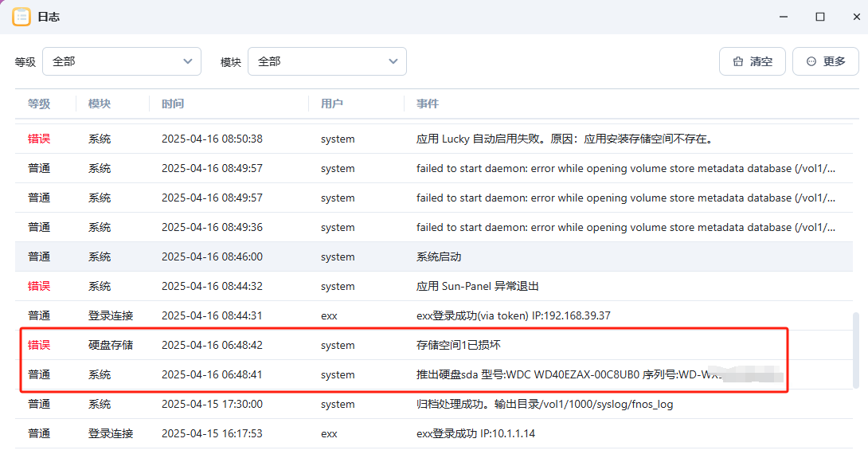The height and width of the screenshot is (462, 868).
Task: Select the 归档处理成功 event row
Action: point(433,404)
